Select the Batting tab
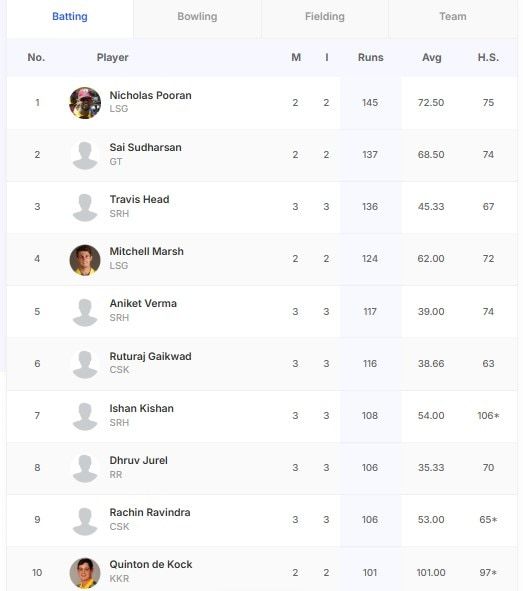The height and width of the screenshot is (591, 523). (70, 17)
